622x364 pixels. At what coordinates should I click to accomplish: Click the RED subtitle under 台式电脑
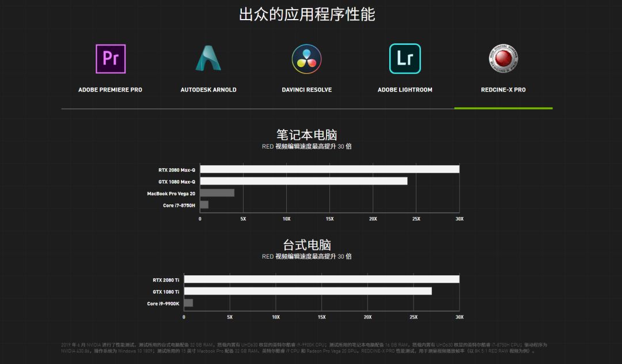pyautogui.click(x=307, y=256)
